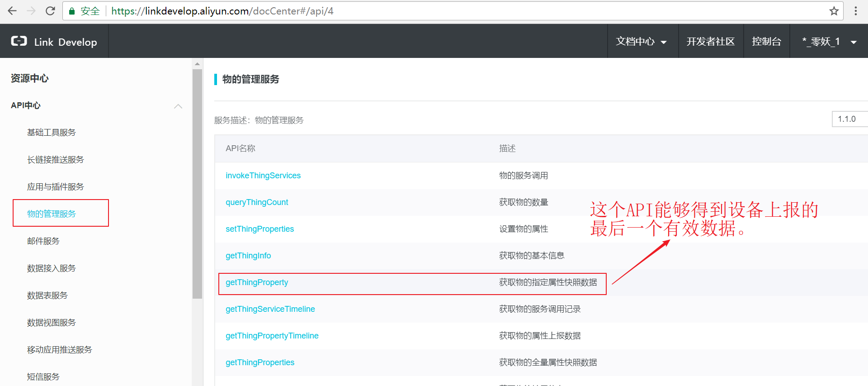Open the 1.1.0 version selector

coord(850,119)
